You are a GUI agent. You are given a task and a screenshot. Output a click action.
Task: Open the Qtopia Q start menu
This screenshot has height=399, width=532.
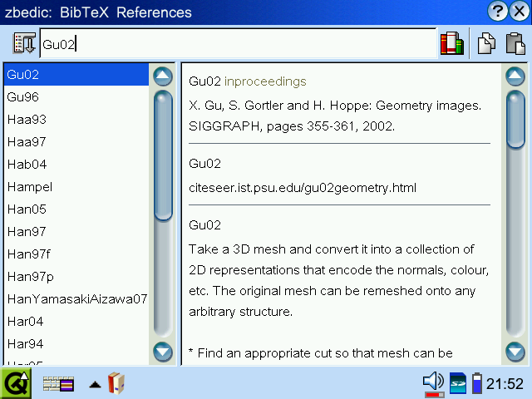coord(16,383)
